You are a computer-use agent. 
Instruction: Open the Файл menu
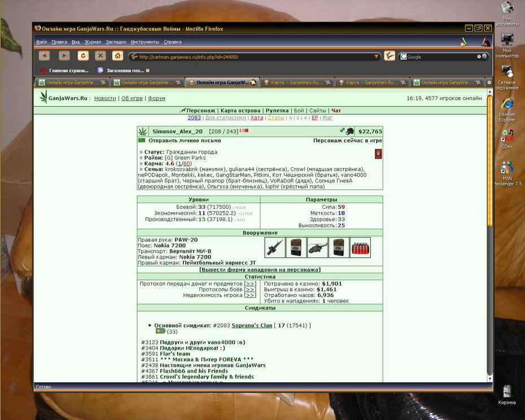pos(42,42)
